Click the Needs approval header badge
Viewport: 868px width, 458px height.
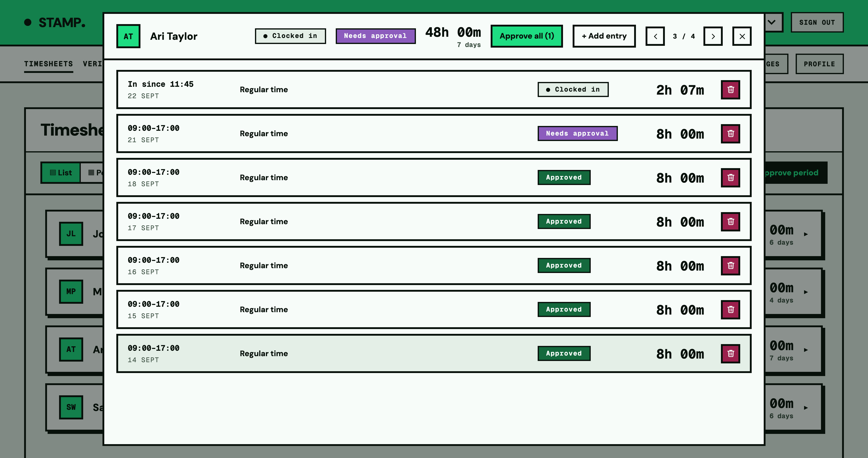[x=376, y=36]
